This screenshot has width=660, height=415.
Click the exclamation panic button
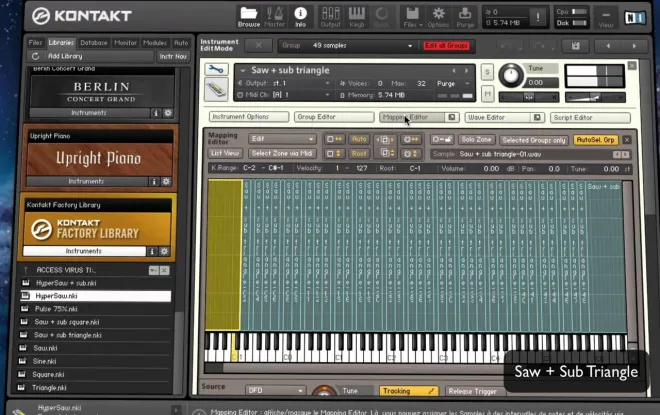point(538,17)
